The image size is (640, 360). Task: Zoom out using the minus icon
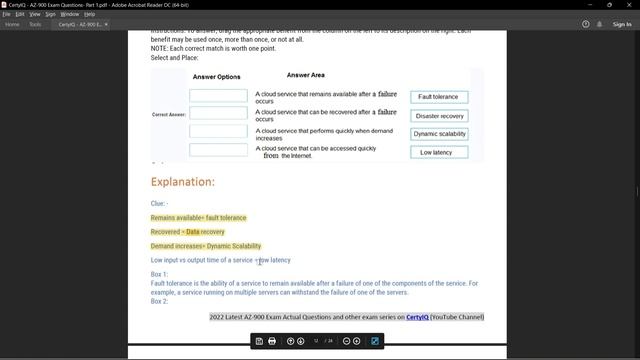click(x=346, y=341)
